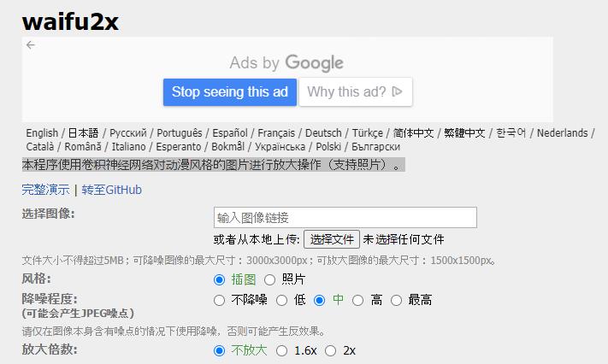The width and height of the screenshot is (608, 364).
Task: Switch language to Esperanto
Action: click(x=179, y=147)
